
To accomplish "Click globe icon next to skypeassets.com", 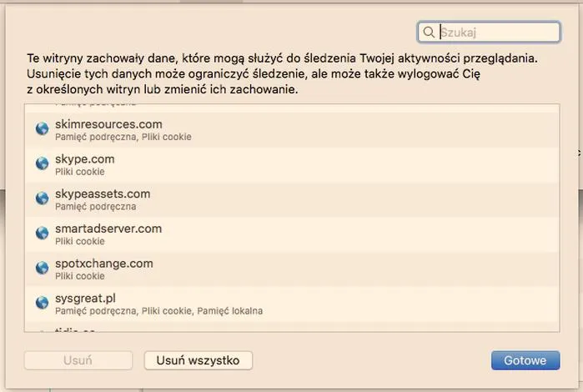I will pos(42,199).
